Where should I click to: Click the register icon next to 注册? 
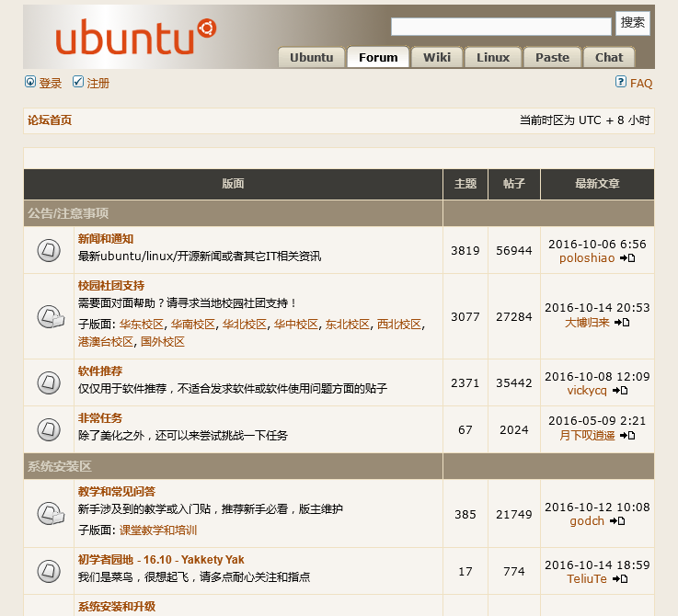click(78, 82)
